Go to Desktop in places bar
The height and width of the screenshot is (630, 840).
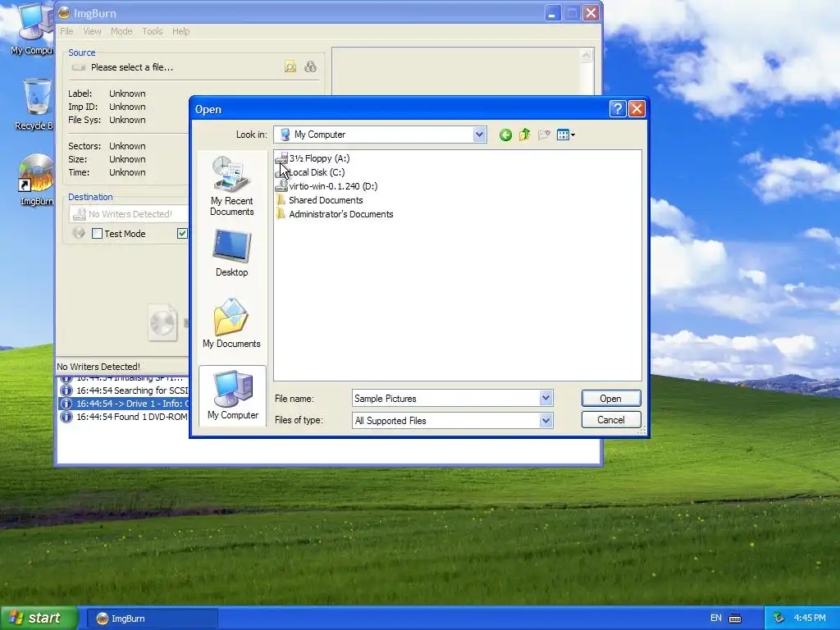tap(231, 253)
